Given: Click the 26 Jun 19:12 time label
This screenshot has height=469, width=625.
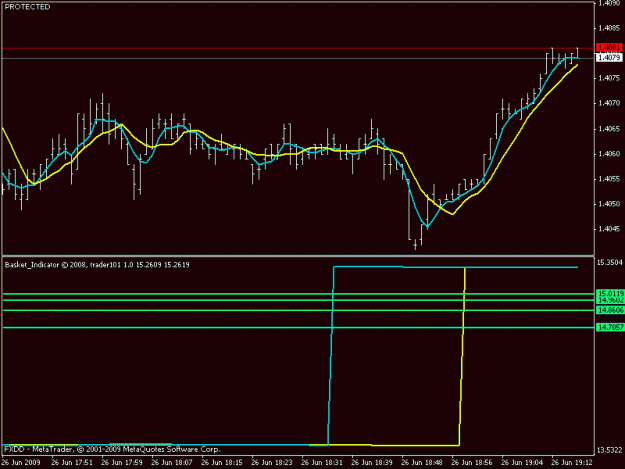Looking at the screenshot, I should [x=572, y=463].
